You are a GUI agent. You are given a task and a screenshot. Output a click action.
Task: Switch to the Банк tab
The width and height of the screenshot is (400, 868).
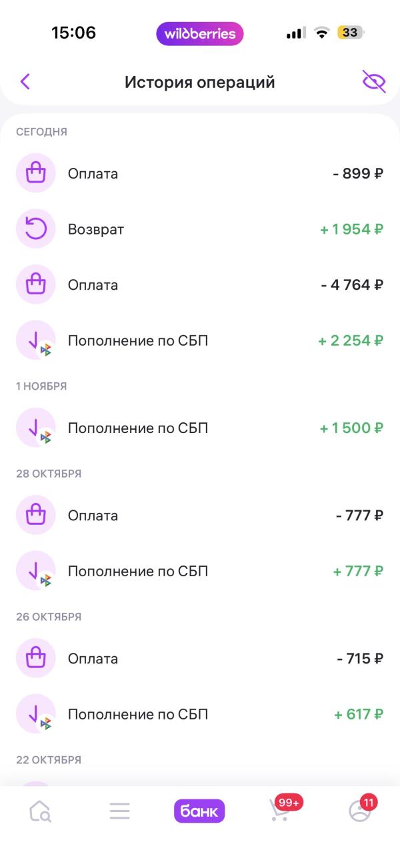coord(199,811)
